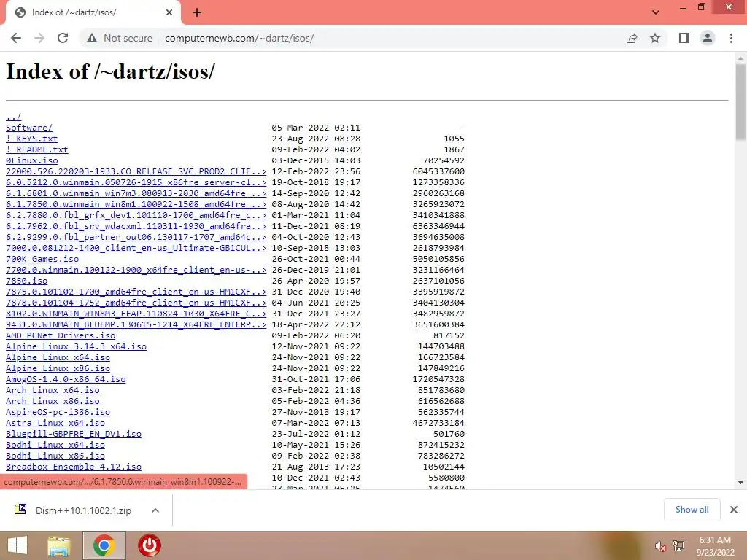The width and height of the screenshot is (747, 560).
Task: Download AmogOS-1.4.0-x86_64.iso
Action: tap(66, 379)
